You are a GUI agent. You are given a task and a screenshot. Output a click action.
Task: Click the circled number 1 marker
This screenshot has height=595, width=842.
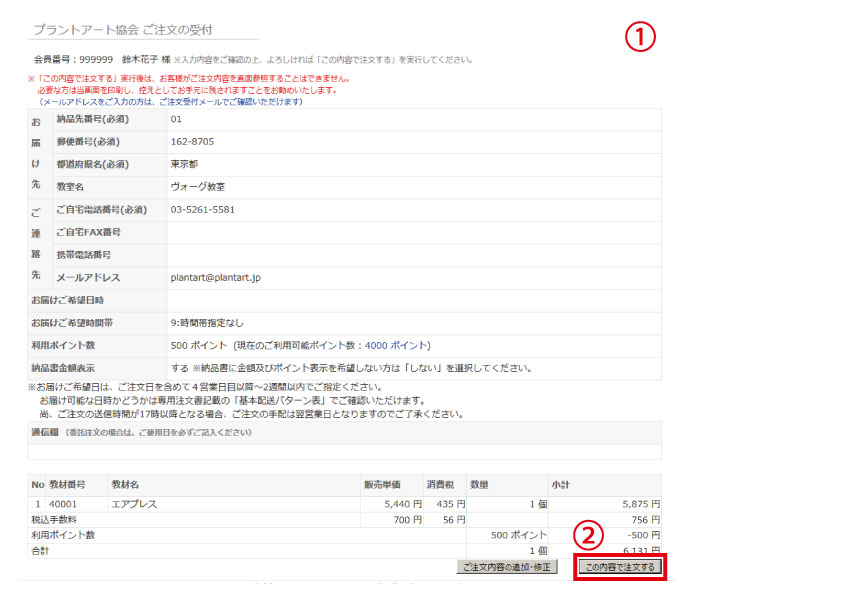click(x=640, y=37)
